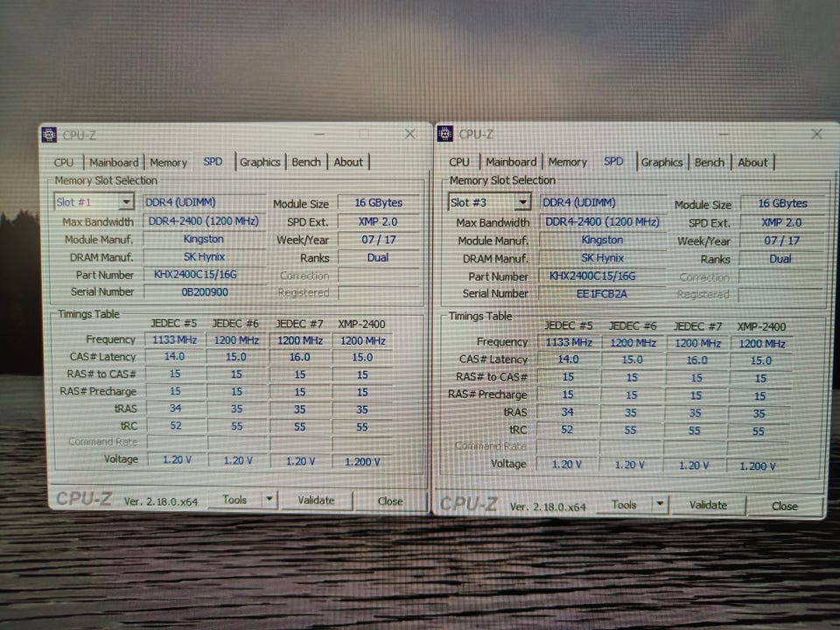Minimize the right CPU-Z window

pos(724,134)
